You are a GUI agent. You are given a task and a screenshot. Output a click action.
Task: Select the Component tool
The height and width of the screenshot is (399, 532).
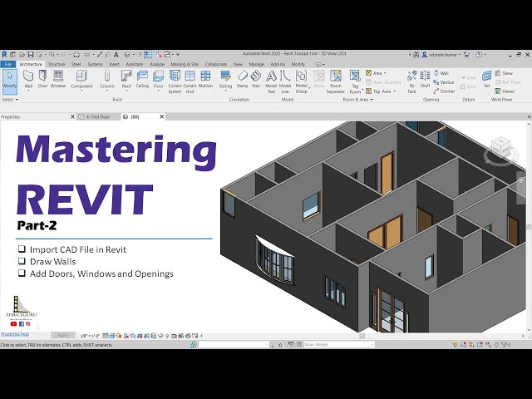(x=81, y=80)
